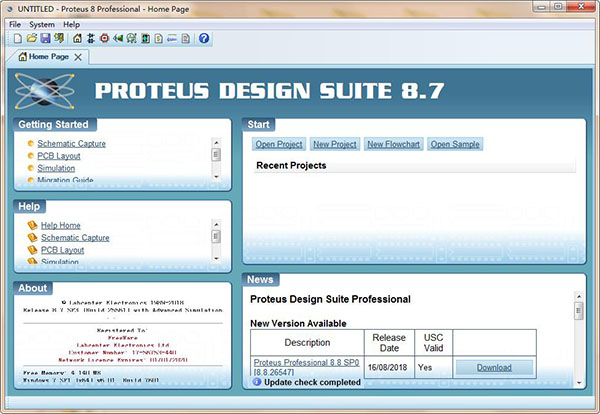The image size is (600, 414).
Task: Open the File menu
Action: pyautogui.click(x=15, y=24)
